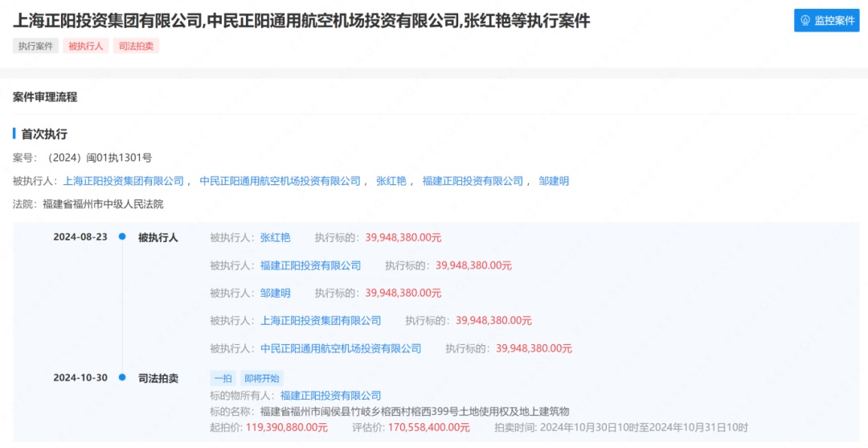Click 张红艳's 执行标的 amount 39,948,380.00元
Image resolution: width=868 pixels, height=448 pixels.
click(403, 237)
